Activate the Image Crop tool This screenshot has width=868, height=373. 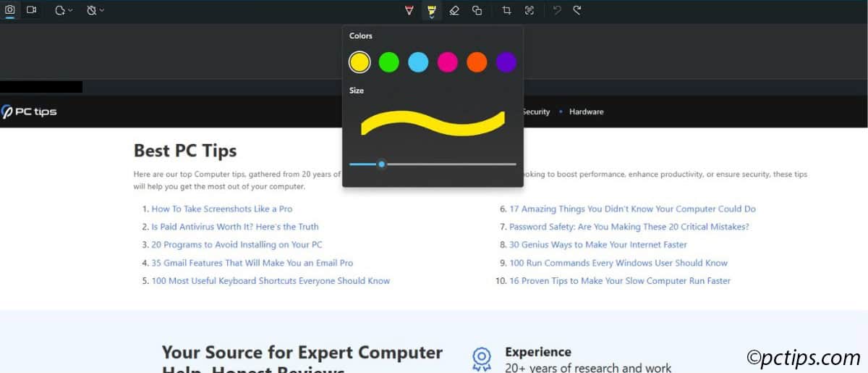pyautogui.click(x=506, y=10)
